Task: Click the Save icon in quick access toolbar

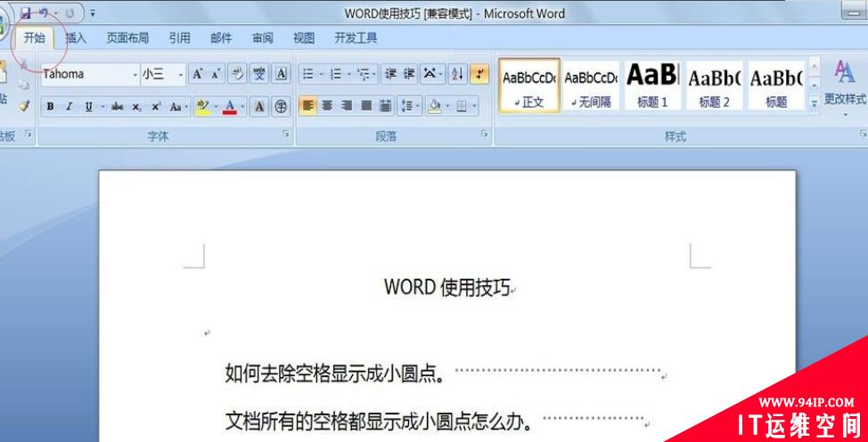Action: [x=26, y=12]
